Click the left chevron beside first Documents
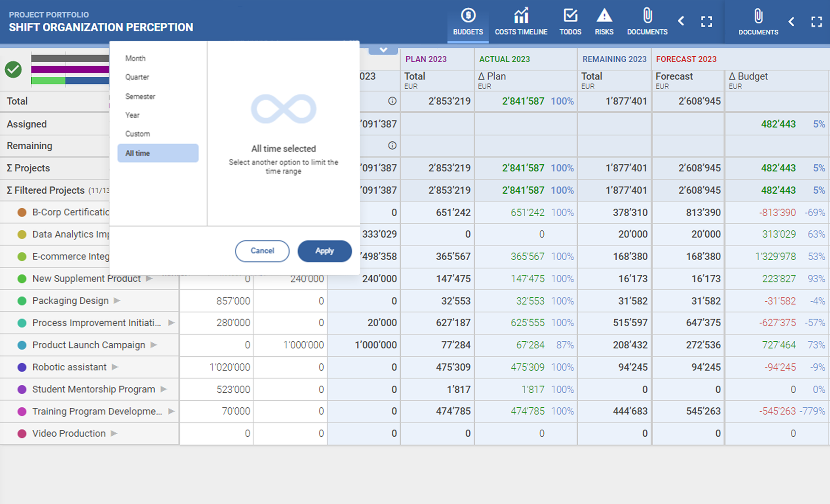Screen dimensions: 830x504 681,21
